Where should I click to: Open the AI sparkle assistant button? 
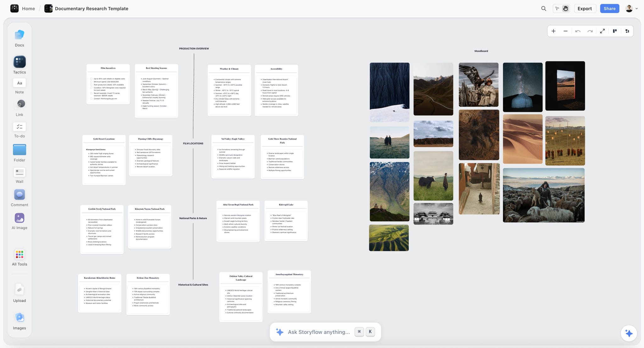(629, 333)
